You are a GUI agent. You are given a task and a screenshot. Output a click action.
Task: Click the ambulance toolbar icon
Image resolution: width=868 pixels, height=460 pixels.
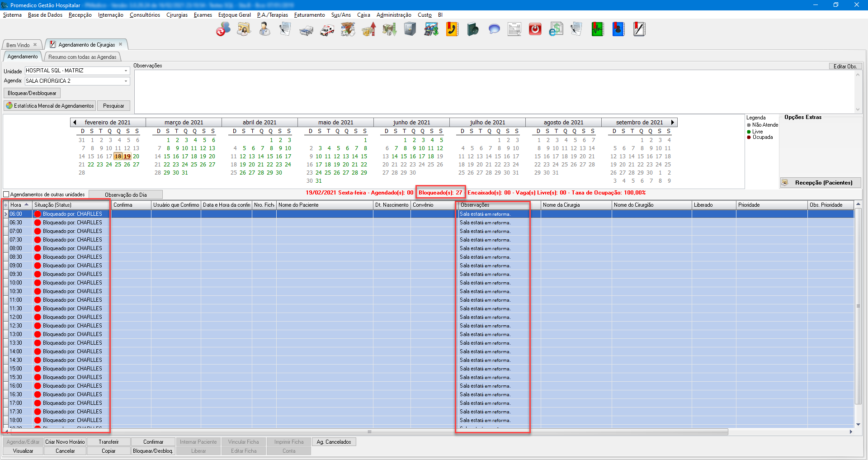[327, 30]
